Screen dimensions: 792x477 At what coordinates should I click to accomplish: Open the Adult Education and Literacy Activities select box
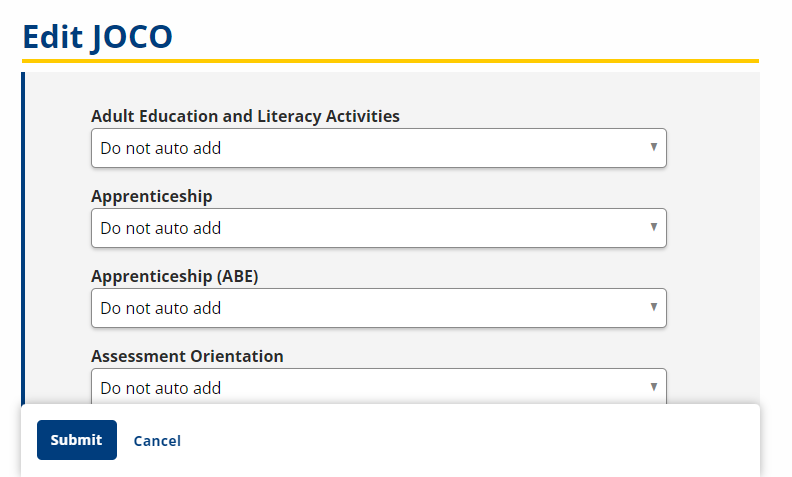click(x=378, y=148)
